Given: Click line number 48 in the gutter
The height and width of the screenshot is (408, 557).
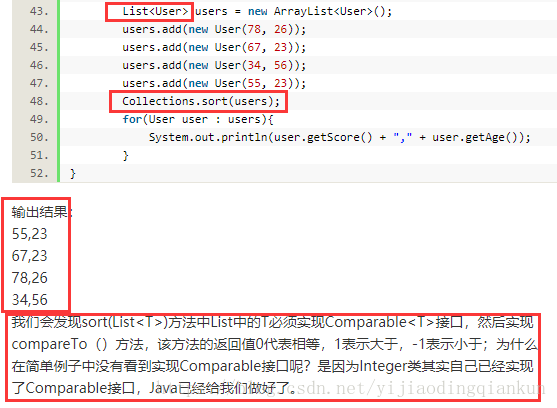Looking at the screenshot, I should click(39, 102).
